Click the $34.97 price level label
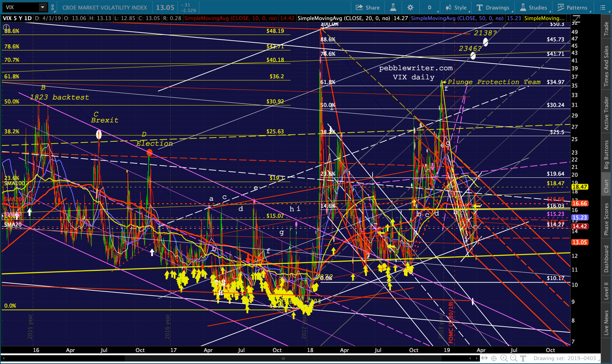Screen dimensions: 612x364 pos(555,82)
